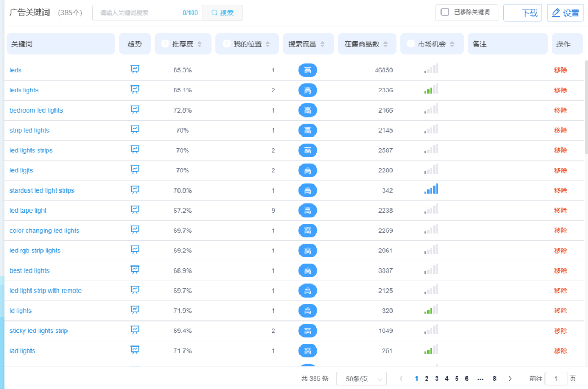Image resolution: width=588 pixels, height=389 pixels.
Task: Go to page 4 in pagination
Action: coord(446,378)
